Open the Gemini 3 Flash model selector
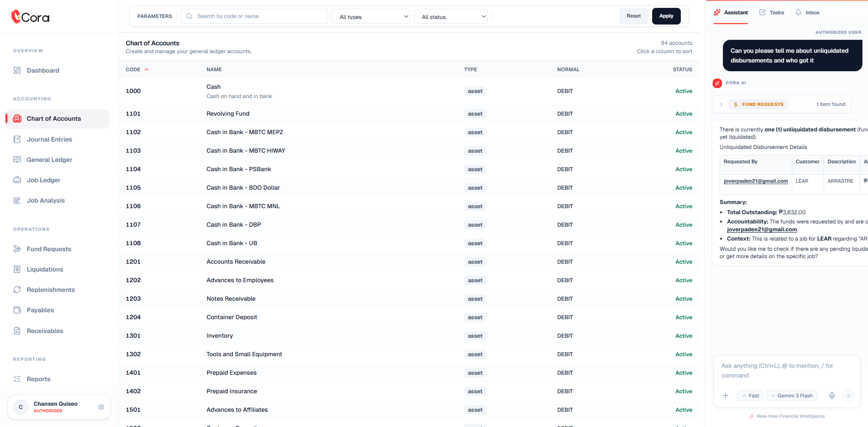 coord(792,396)
